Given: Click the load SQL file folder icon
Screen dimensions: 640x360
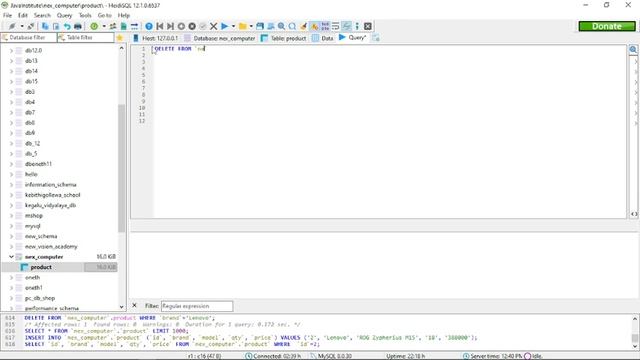Looking at the screenshot, I should [x=243, y=26].
